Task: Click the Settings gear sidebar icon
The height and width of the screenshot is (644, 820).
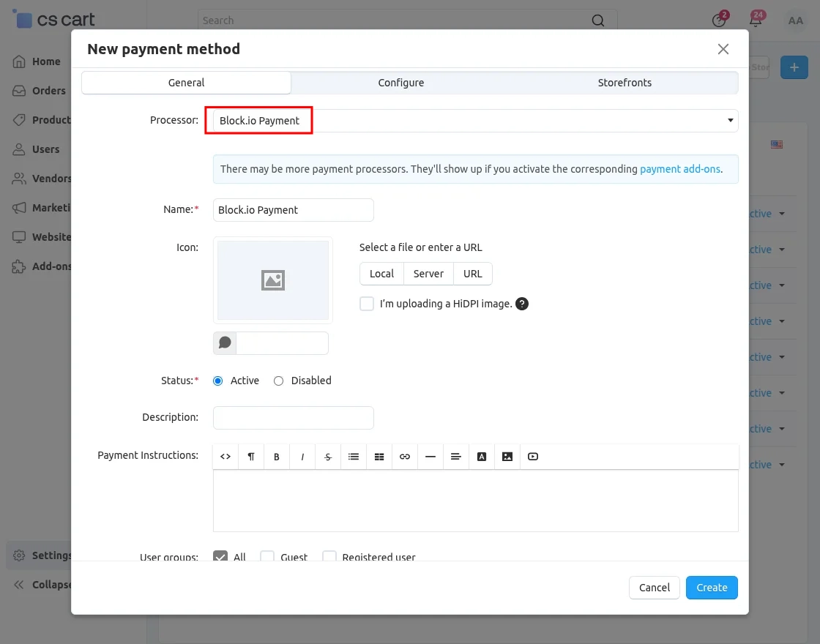Action: coord(19,555)
